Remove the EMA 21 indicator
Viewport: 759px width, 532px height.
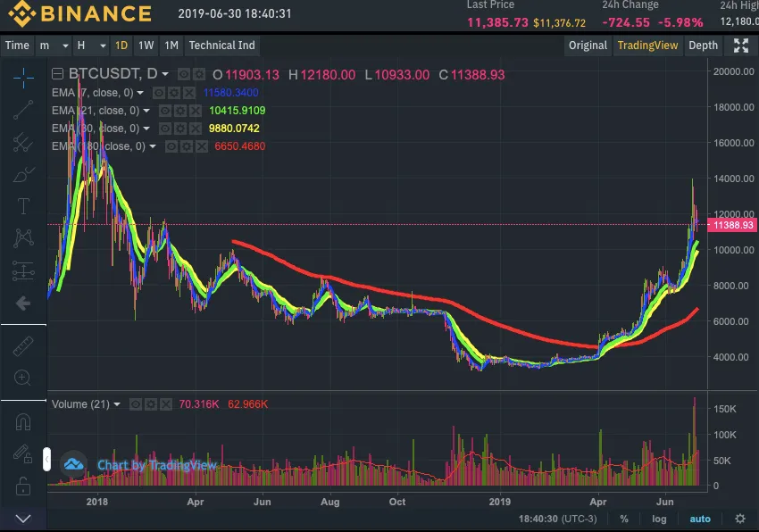(x=195, y=111)
